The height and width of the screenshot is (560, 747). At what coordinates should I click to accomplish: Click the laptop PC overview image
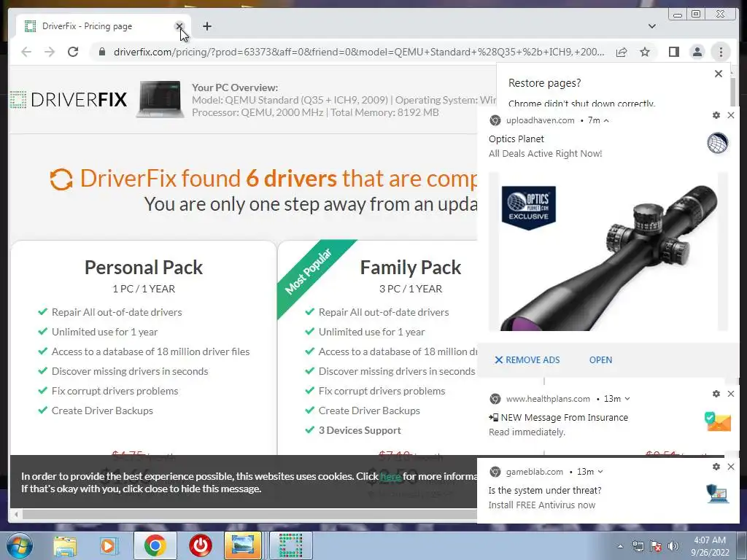[x=160, y=99]
